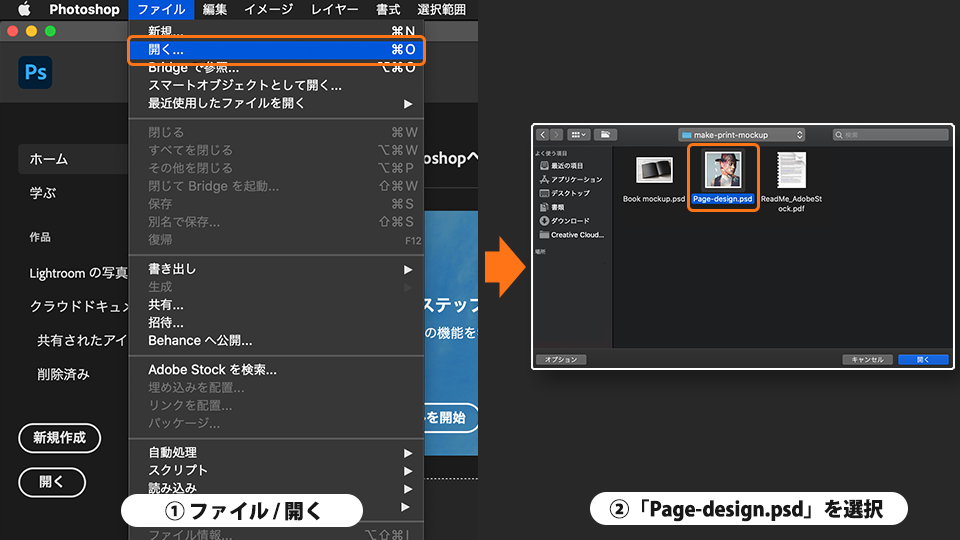
Task: Click the 開く button on the home screen
Action: click(x=52, y=482)
